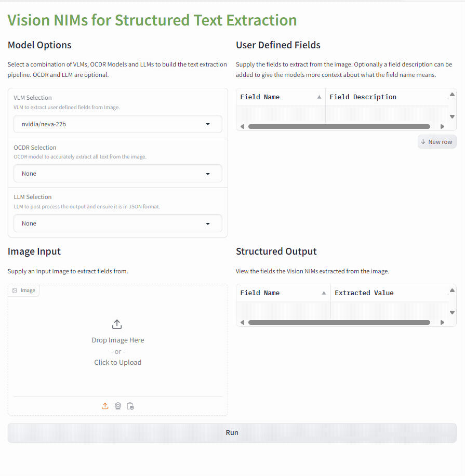465x476 pixels.
Task: Open the VLM Selection dropdown
Action: click(118, 124)
